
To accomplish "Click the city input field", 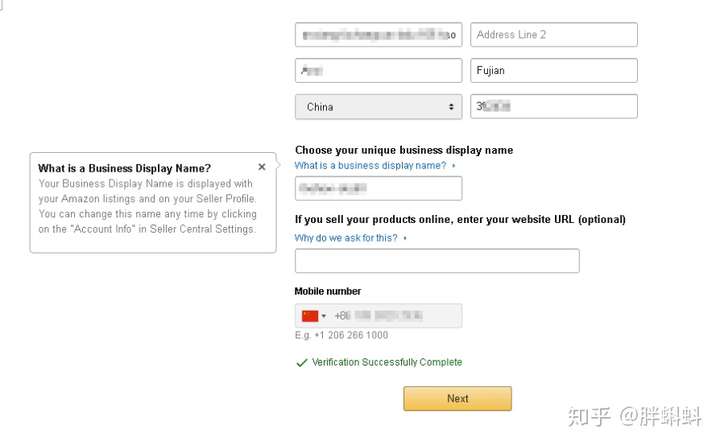I will click(378, 70).
